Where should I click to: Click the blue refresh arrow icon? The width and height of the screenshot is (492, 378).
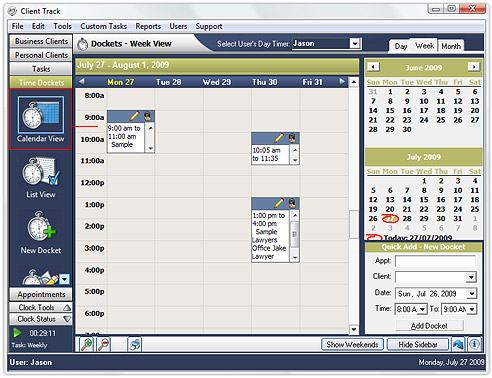click(x=458, y=344)
